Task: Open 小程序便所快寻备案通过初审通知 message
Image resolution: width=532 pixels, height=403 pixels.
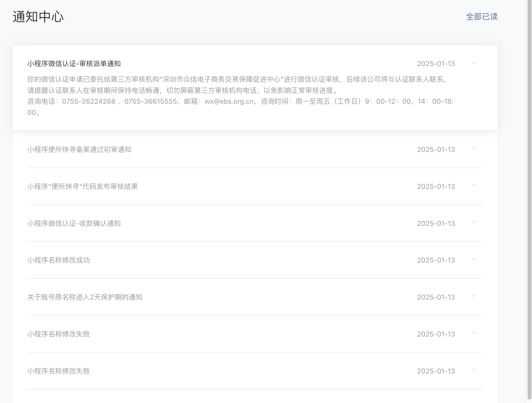Action: point(79,149)
